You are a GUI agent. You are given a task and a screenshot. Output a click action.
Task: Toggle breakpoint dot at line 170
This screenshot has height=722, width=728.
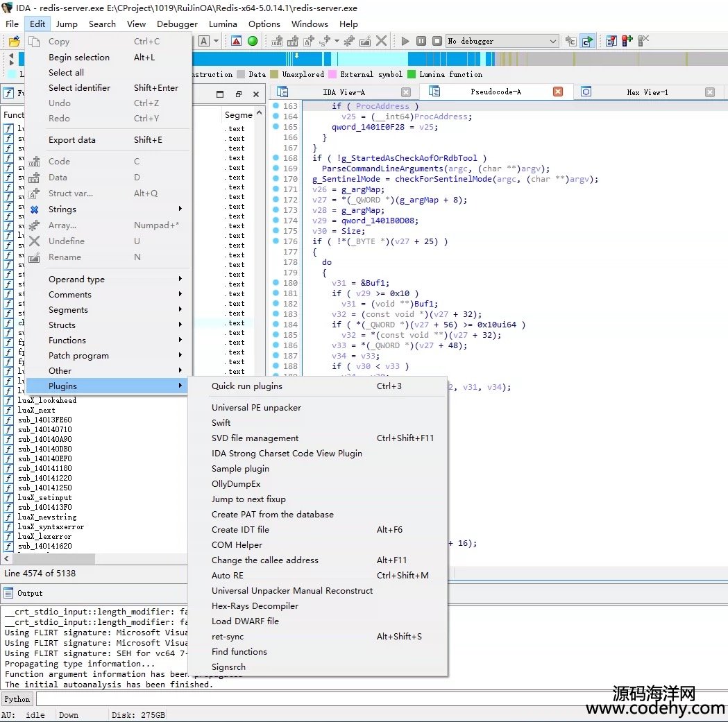pyautogui.click(x=276, y=179)
